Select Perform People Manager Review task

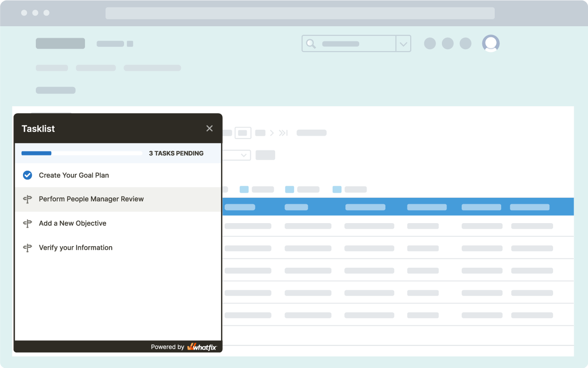pos(118,199)
